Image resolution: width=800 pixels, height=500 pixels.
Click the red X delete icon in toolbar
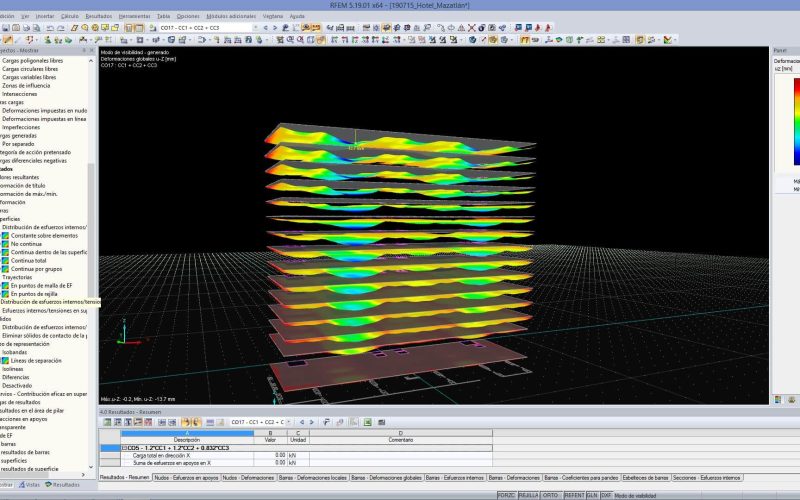tap(471, 28)
